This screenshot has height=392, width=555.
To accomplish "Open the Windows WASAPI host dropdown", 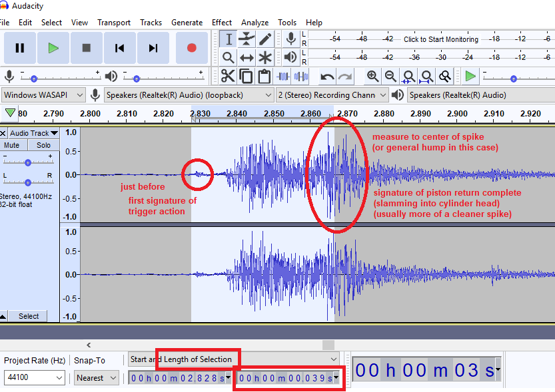I will pyautogui.click(x=43, y=95).
